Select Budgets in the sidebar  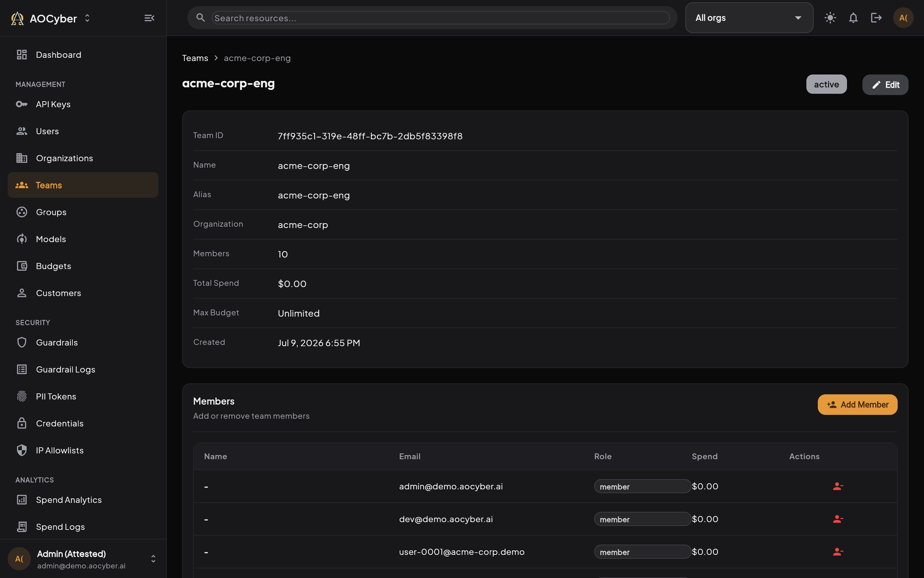(x=83, y=266)
